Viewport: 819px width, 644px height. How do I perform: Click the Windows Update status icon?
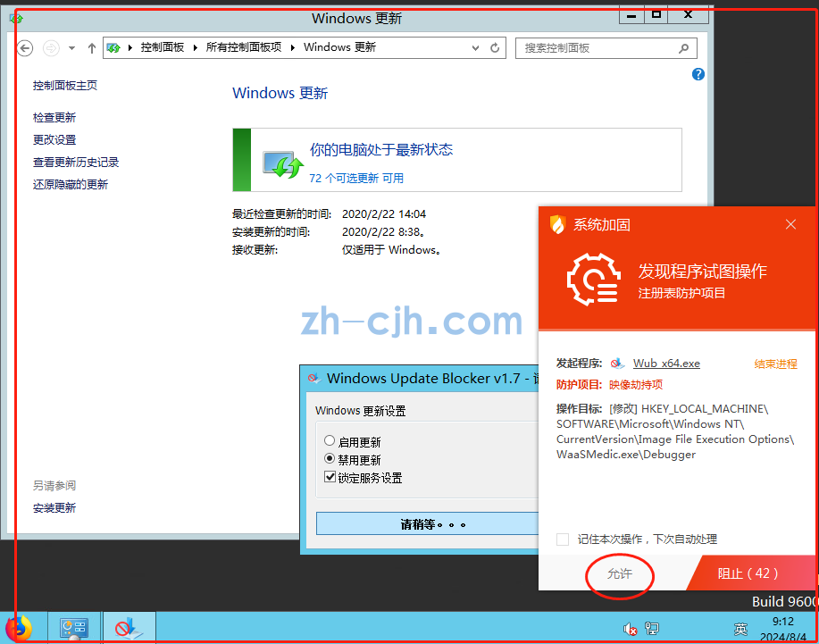click(282, 164)
